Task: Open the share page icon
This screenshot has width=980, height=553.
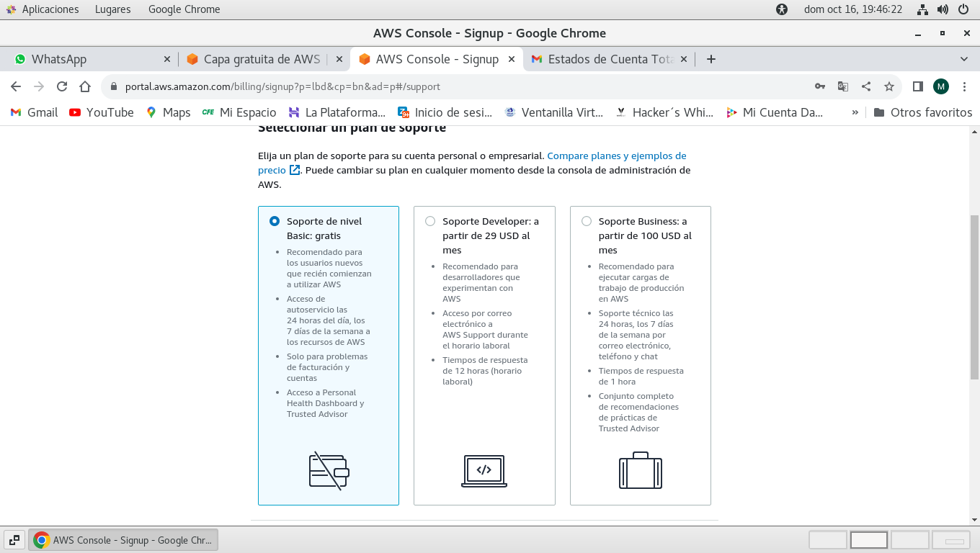Action: click(x=866, y=86)
